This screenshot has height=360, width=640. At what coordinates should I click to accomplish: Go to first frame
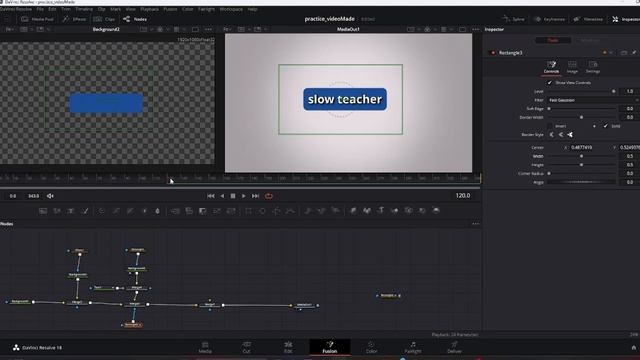211,196
